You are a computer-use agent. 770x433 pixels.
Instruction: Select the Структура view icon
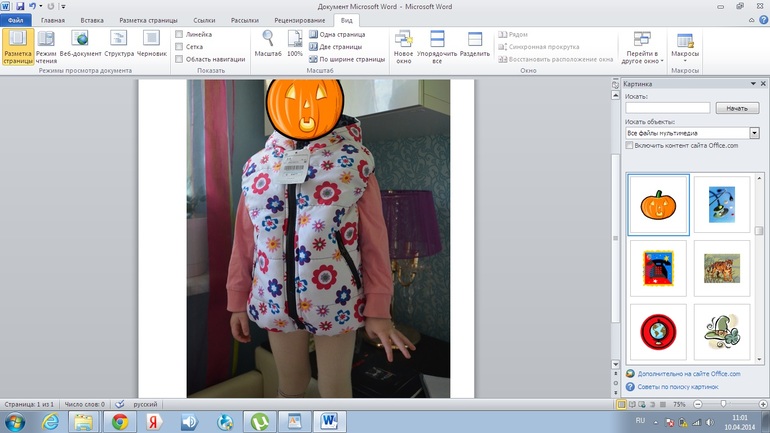119,40
